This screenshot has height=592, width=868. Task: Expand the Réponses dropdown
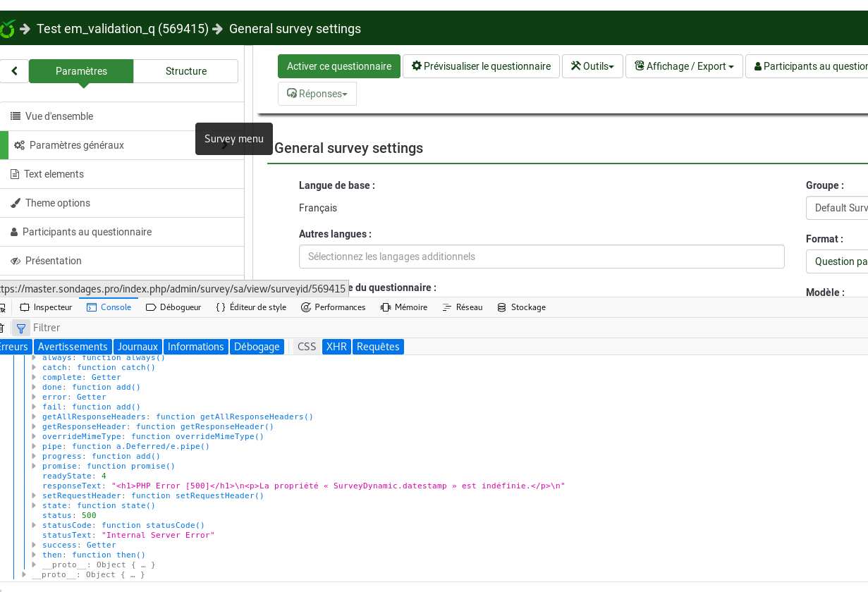pyautogui.click(x=317, y=94)
